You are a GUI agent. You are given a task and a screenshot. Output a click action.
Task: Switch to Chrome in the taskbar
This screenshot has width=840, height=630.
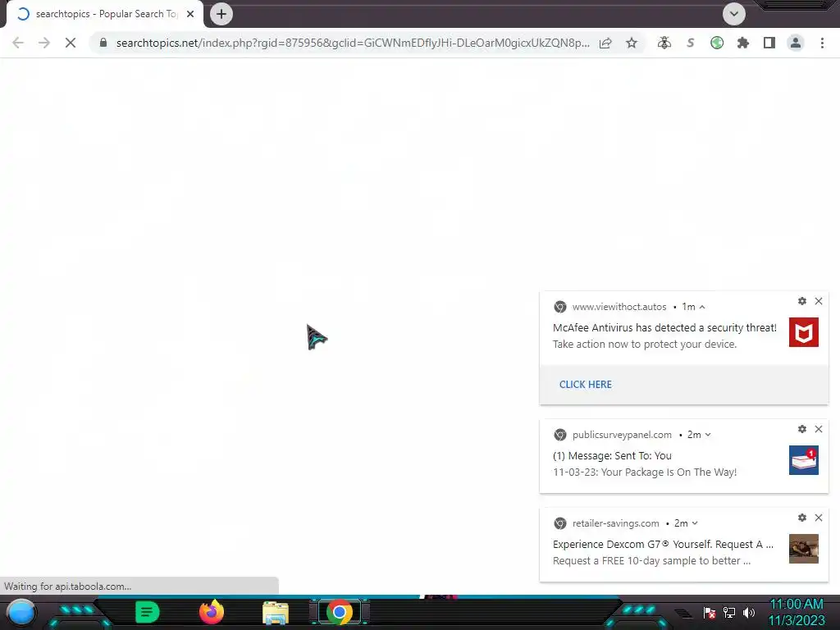pos(340,612)
